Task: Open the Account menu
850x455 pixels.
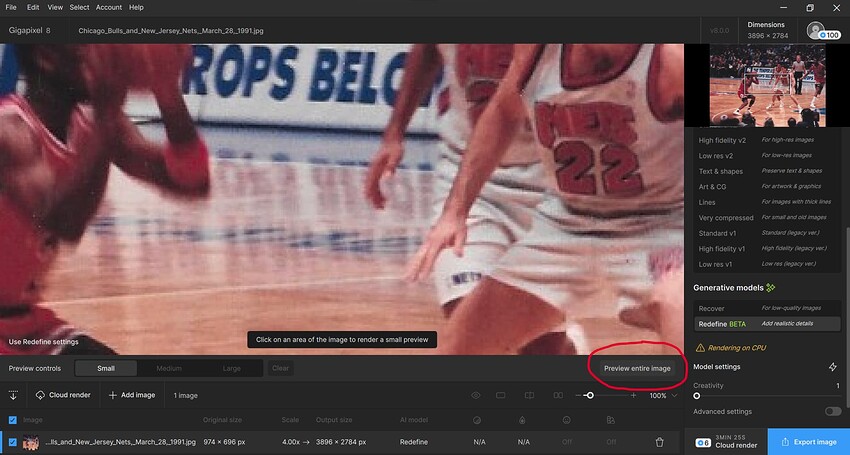Action: tap(109, 7)
